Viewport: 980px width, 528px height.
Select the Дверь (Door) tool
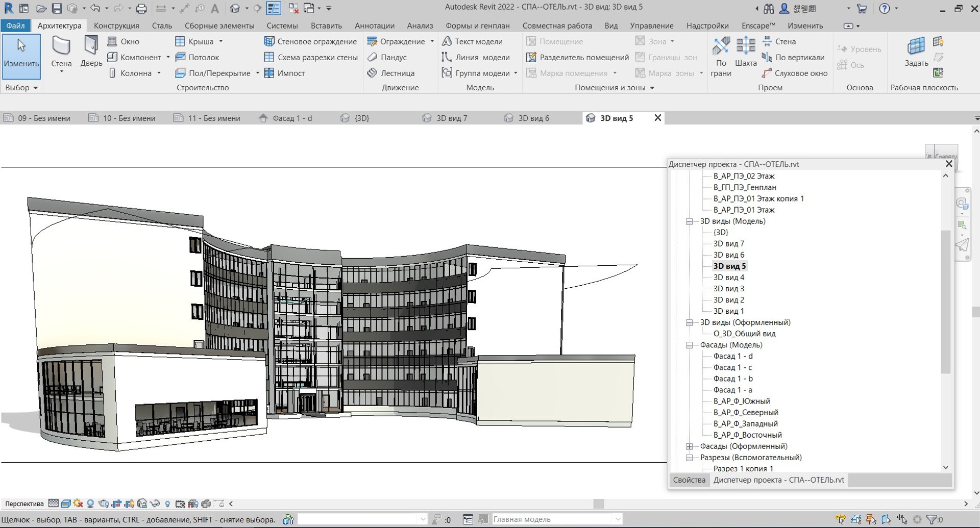(91, 51)
